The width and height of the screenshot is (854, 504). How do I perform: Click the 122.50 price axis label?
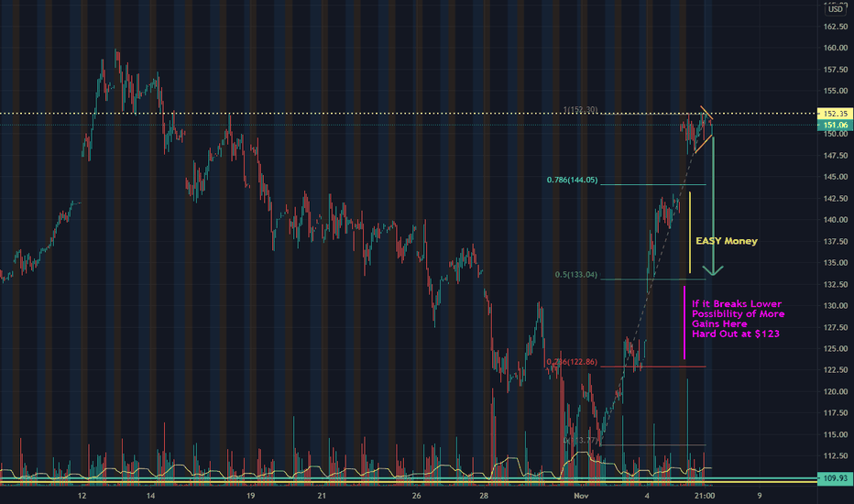coord(836,370)
